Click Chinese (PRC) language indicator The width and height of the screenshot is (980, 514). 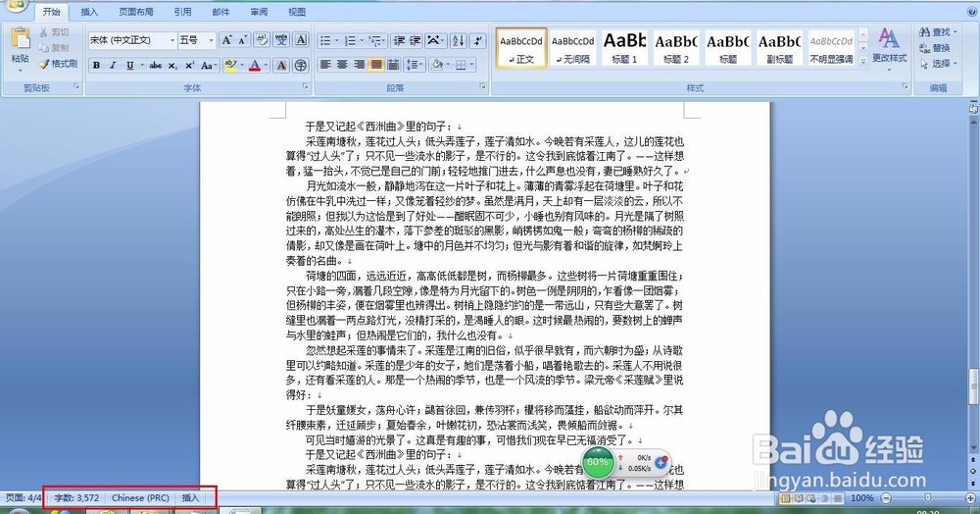(x=140, y=497)
